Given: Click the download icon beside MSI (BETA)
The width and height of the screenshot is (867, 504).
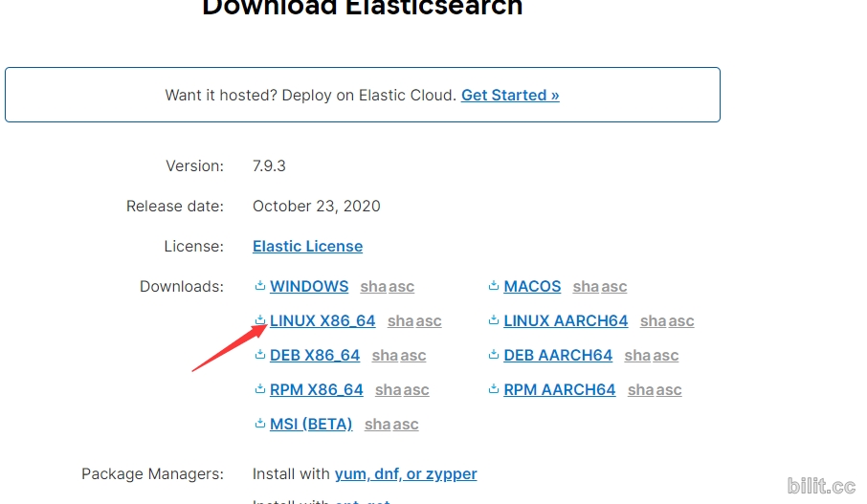Looking at the screenshot, I should click(x=260, y=424).
